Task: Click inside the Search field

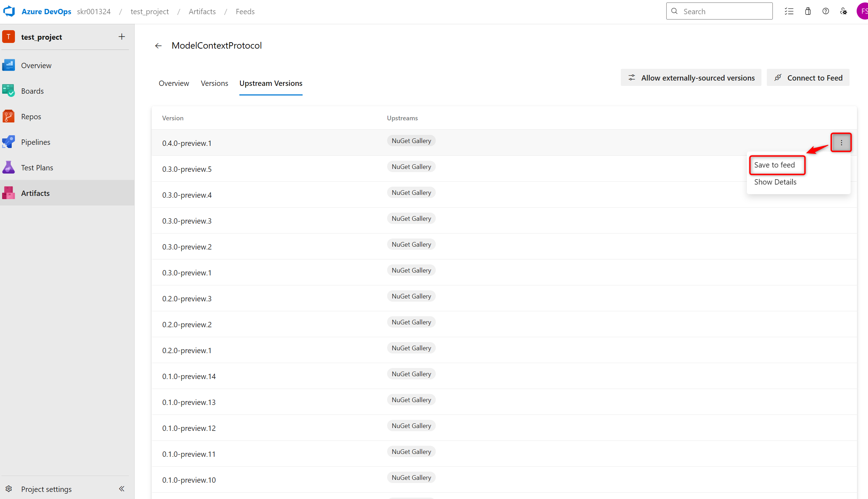Action: [x=719, y=11]
